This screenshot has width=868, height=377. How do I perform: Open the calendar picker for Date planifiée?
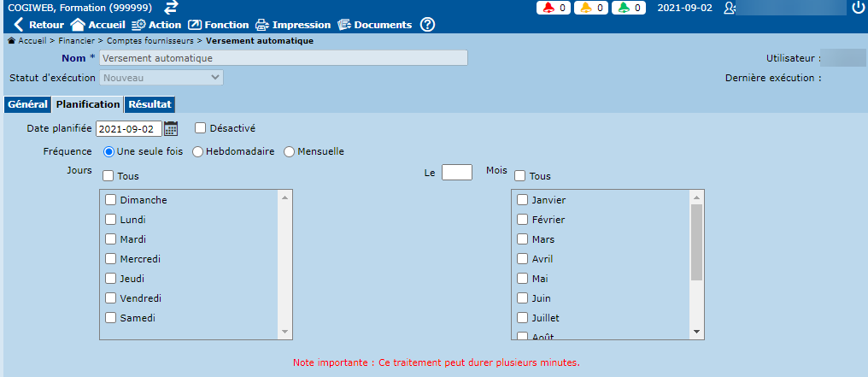[171, 129]
